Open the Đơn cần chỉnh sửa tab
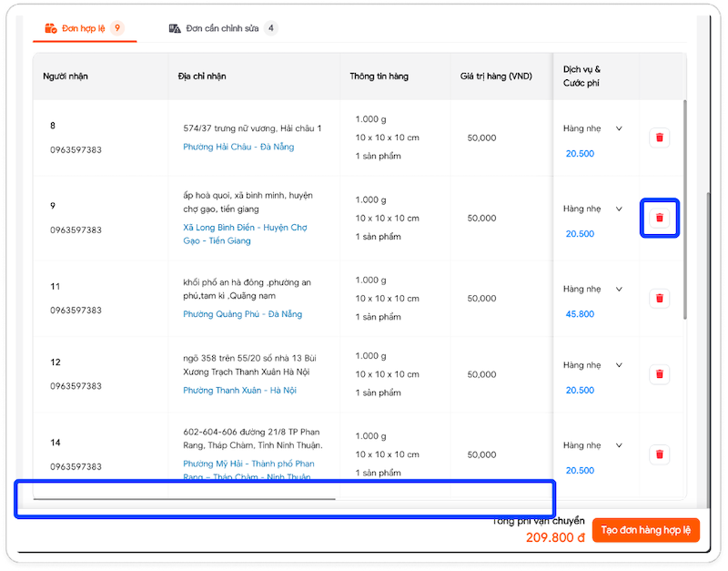The width and height of the screenshot is (728, 571). coord(222,29)
